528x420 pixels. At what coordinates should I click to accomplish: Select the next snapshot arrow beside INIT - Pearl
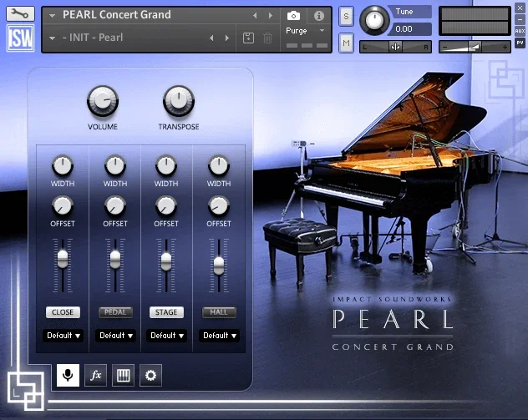pos(227,38)
